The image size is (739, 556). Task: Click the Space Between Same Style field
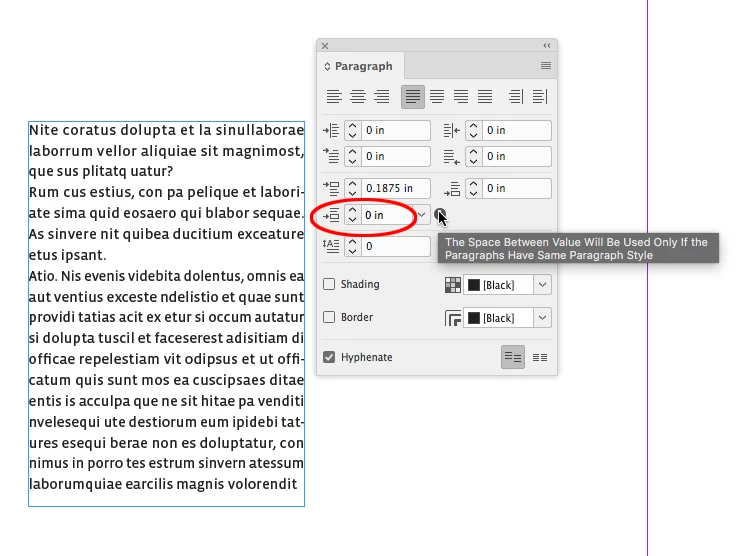(387, 215)
